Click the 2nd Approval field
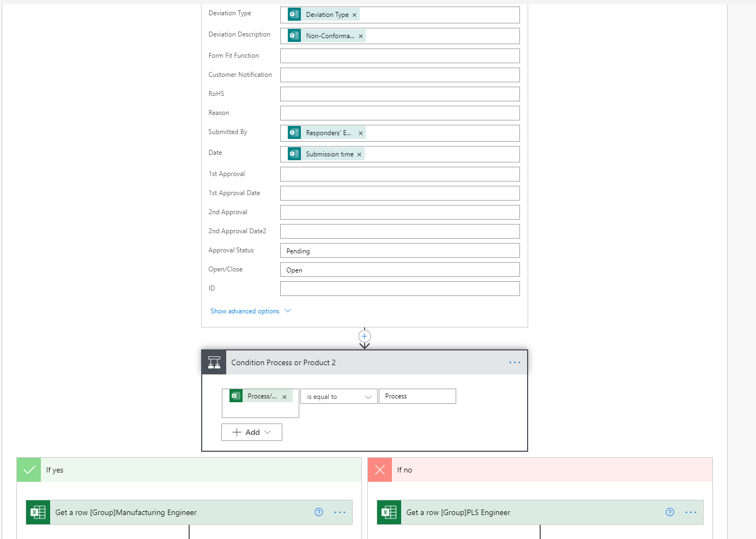 point(400,213)
